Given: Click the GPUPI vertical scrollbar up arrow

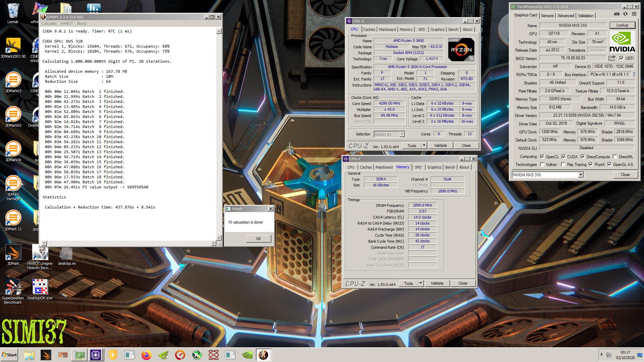Looking at the screenshot, I should coord(219,31).
